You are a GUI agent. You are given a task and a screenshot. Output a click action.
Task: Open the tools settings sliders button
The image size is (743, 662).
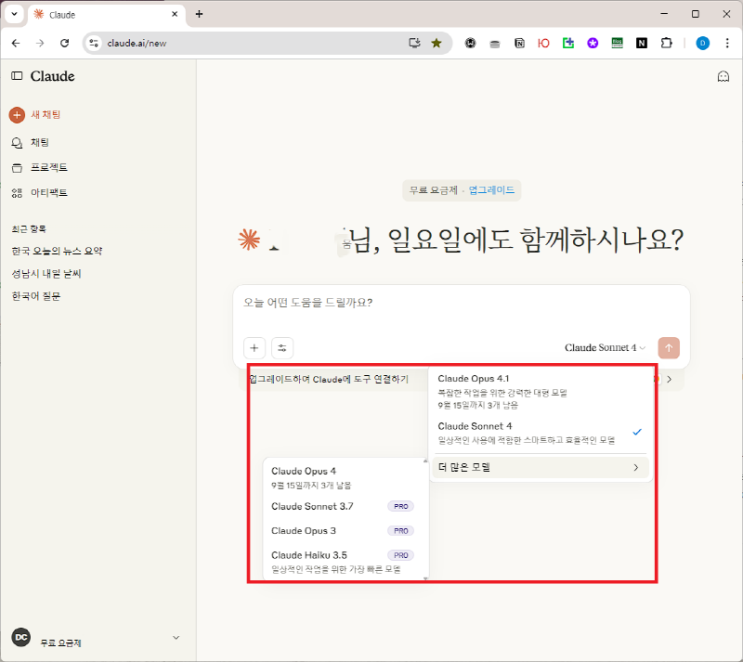(282, 348)
